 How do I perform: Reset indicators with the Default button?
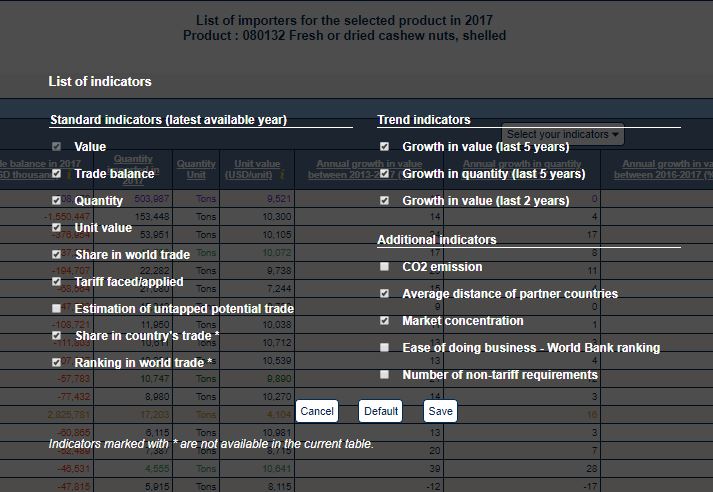click(381, 411)
